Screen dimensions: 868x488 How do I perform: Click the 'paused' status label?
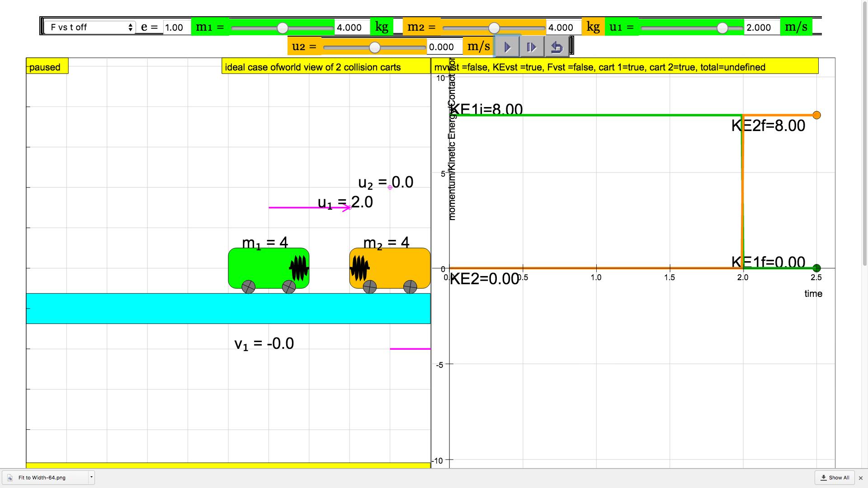point(47,67)
